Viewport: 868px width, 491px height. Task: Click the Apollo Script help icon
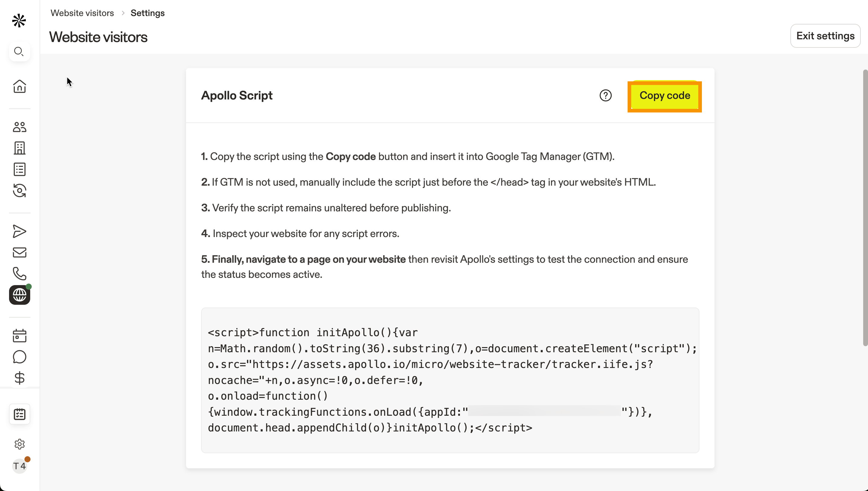point(606,96)
